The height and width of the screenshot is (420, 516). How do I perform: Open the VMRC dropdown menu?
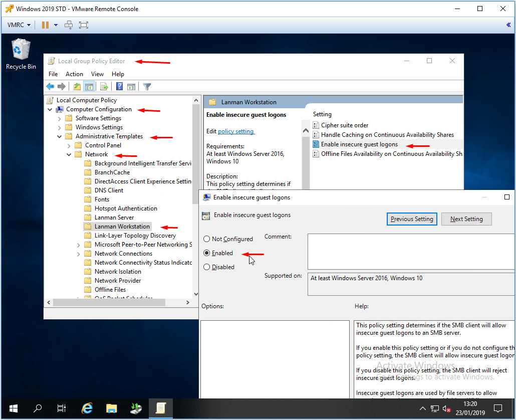coord(19,25)
